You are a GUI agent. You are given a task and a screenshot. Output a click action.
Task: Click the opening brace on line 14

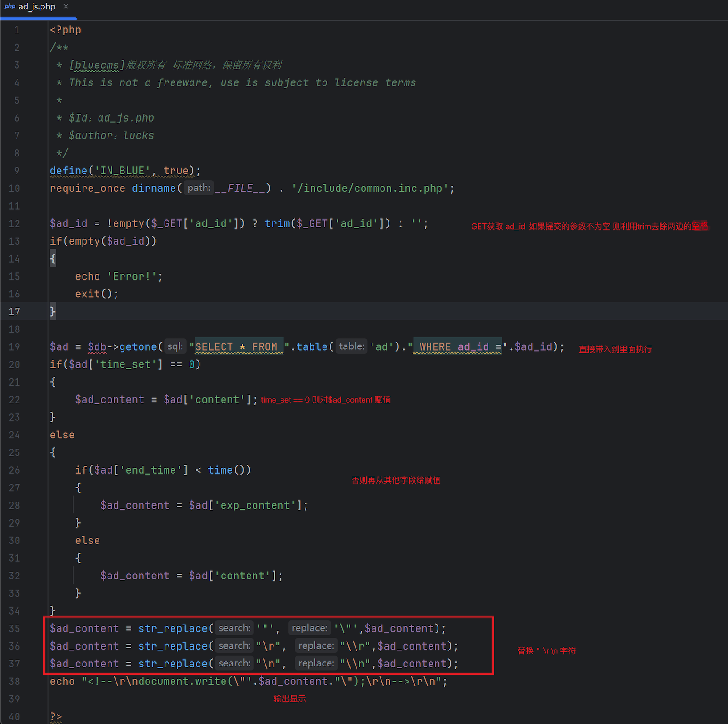pos(53,259)
